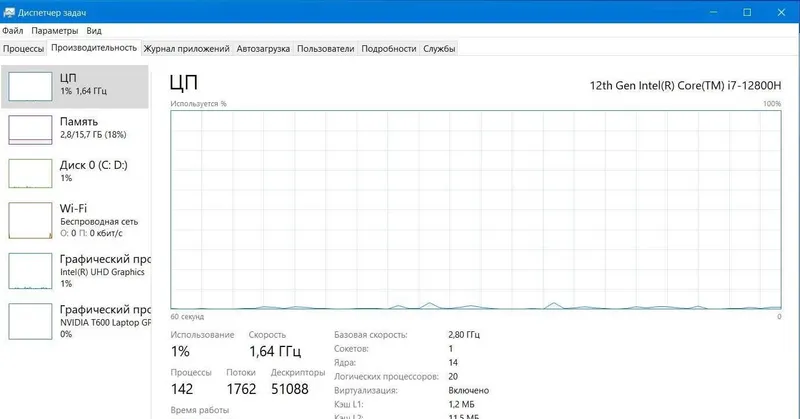Click the 60 секунд graph label

187,316
